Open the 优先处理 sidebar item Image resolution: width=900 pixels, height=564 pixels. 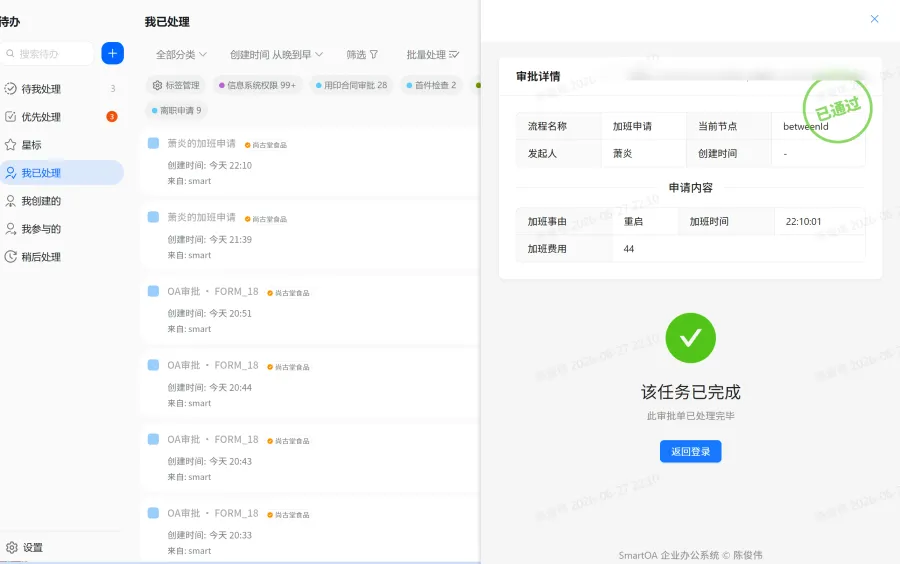point(61,117)
